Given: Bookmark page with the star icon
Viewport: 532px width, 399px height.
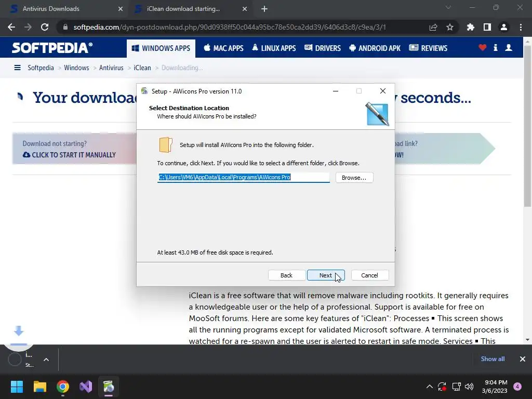Looking at the screenshot, I should (x=449, y=27).
